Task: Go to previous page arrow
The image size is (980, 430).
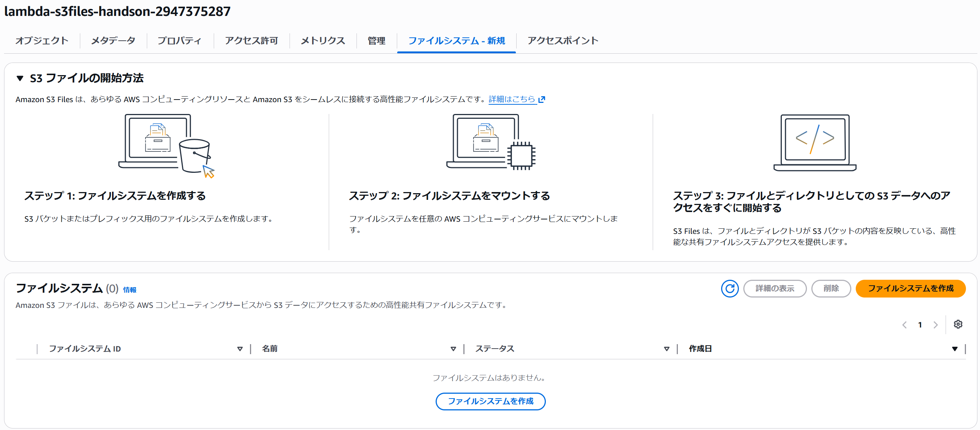Action: [x=904, y=325]
